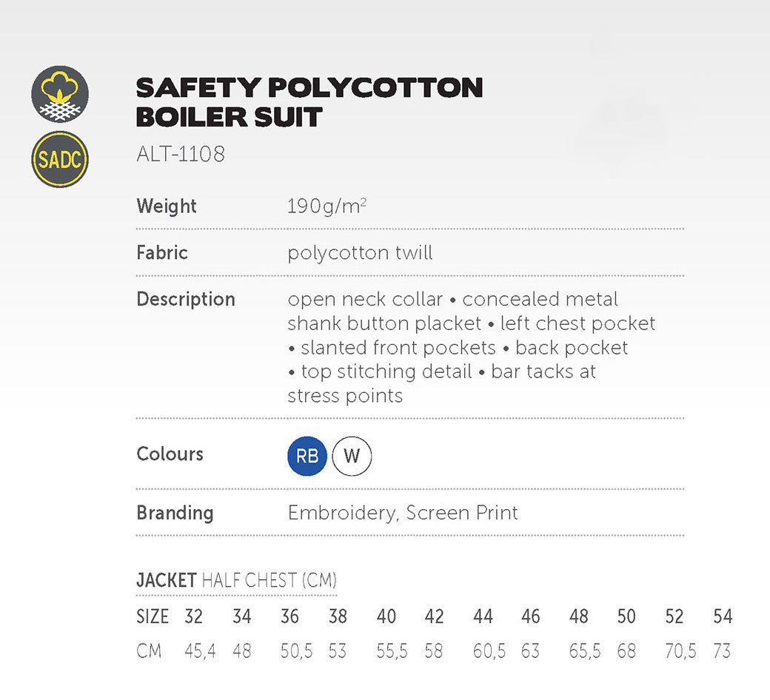Click the Embroidery, Screen Print text

click(403, 513)
